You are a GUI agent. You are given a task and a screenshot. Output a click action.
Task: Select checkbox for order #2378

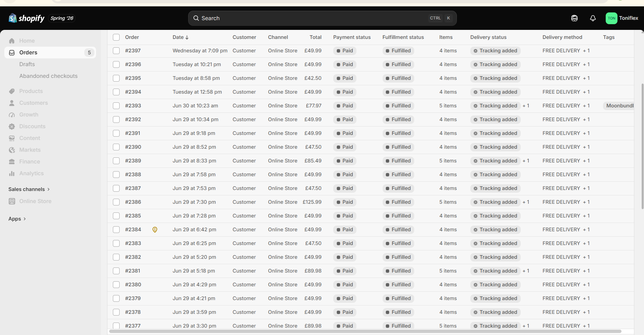pyautogui.click(x=116, y=312)
